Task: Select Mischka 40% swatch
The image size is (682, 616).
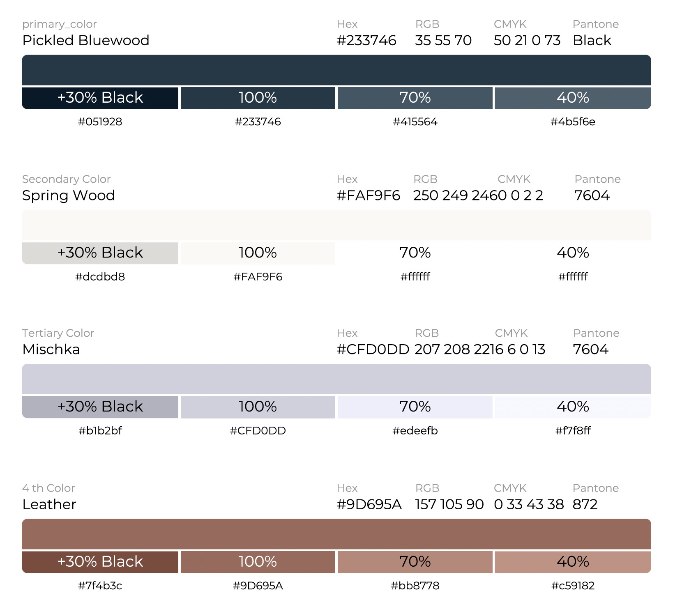Action: (573, 407)
